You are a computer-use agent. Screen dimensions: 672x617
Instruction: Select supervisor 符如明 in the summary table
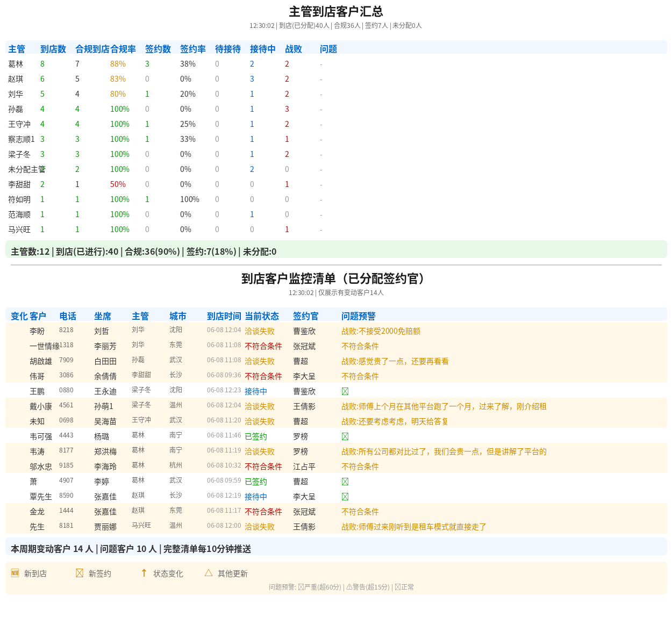[19, 199]
